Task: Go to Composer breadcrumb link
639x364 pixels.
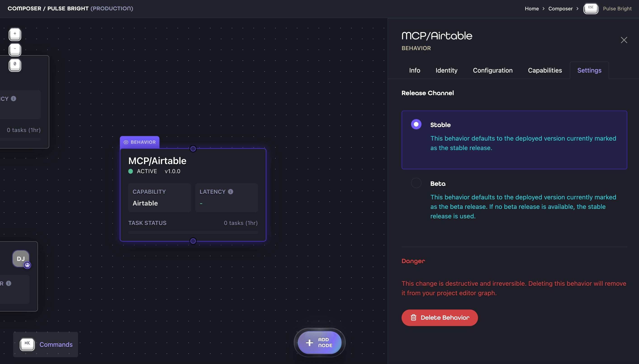Action: pos(560,9)
